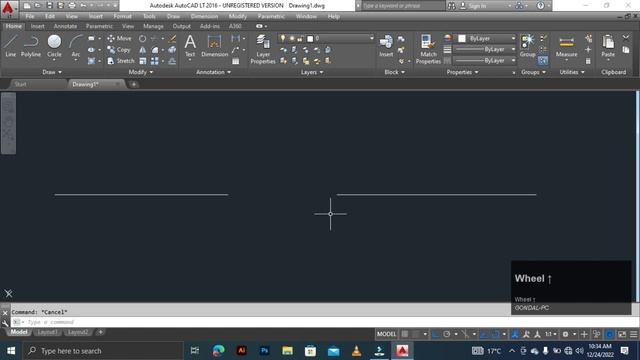The width and height of the screenshot is (640, 360).
Task: Open the Annotate ribbon tab
Action: pos(65,26)
